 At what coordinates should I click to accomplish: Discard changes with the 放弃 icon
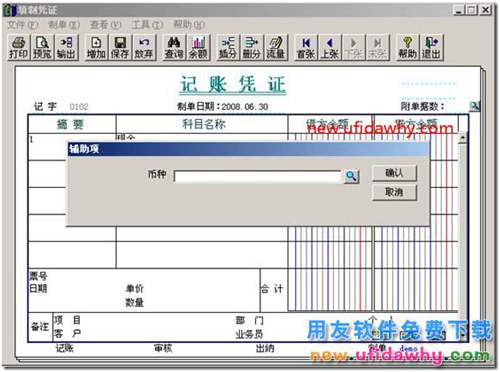tap(144, 47)
